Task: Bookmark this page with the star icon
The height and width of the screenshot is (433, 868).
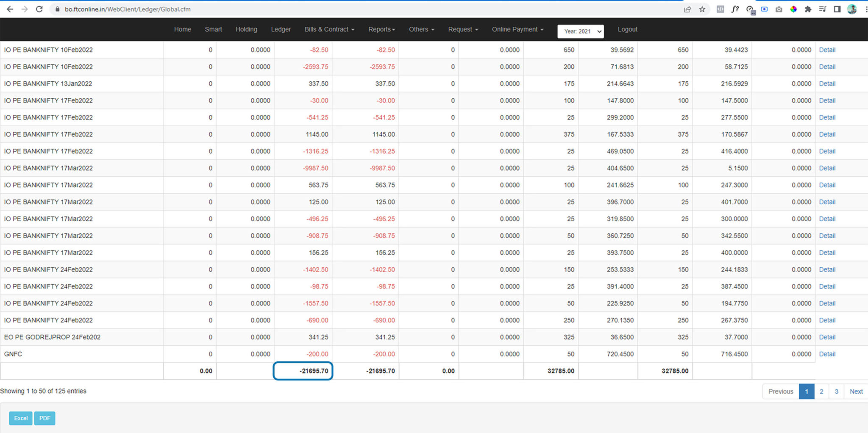Action: click(x=702, y=9)
